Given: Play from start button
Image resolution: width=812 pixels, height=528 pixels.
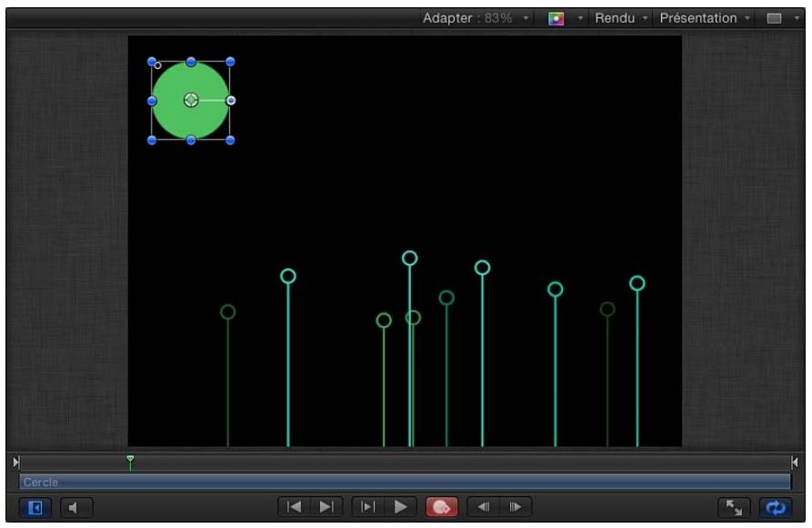Looking at the screenshot, I should pyautogui.click(x=367, y=507).
